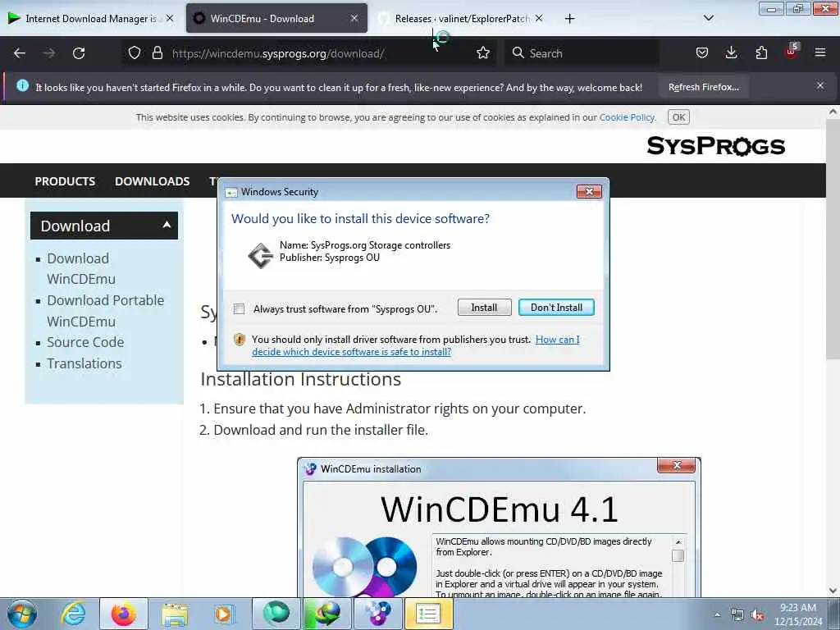
Task: Open the Source Code sidebar link
Action: (85, 342)
